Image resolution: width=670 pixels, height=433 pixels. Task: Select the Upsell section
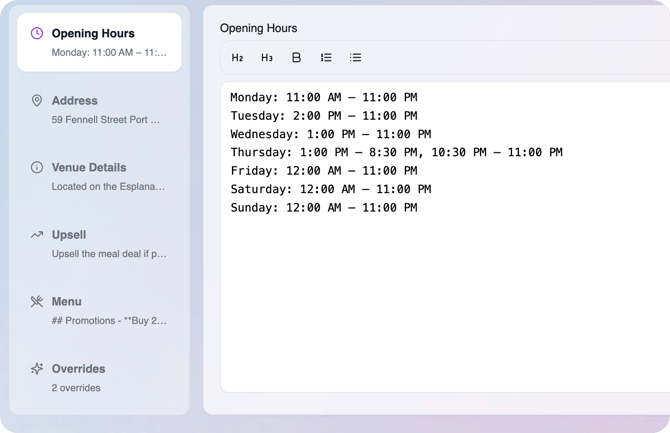coord(99,244)
